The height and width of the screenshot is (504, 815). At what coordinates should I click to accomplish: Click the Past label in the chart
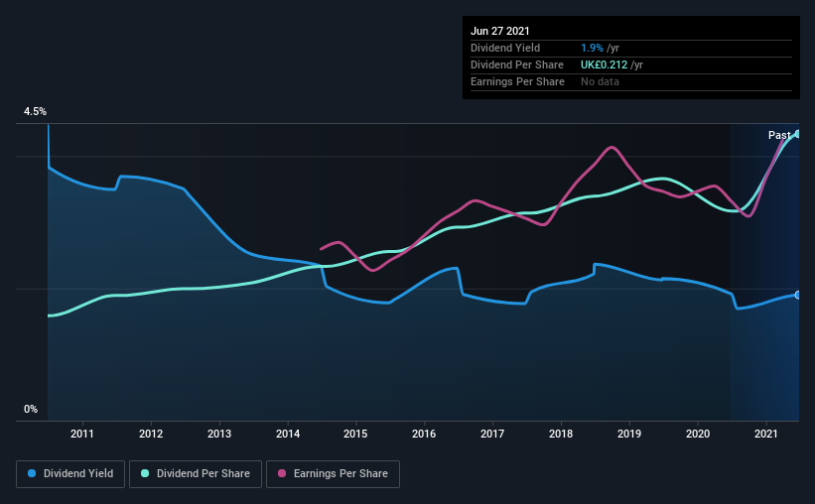(779, 135)
